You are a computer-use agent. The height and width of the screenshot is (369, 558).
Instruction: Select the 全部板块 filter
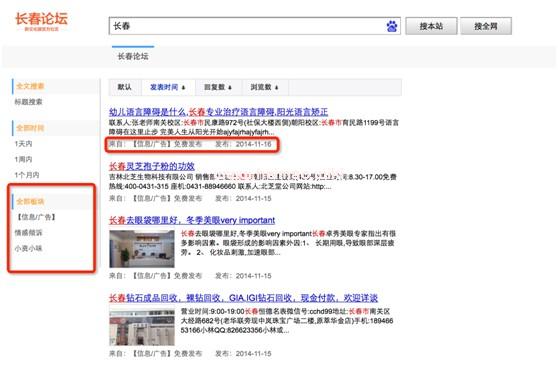pos(30,201)
